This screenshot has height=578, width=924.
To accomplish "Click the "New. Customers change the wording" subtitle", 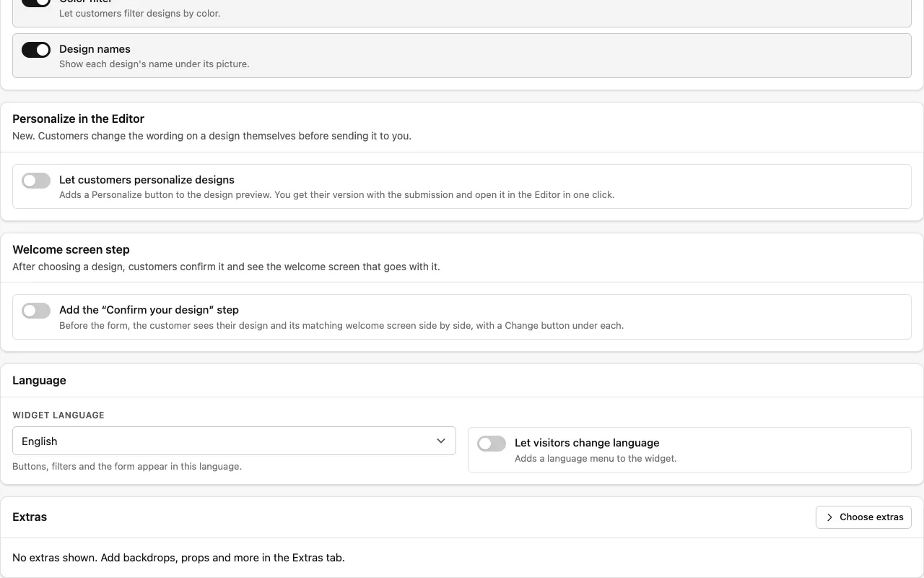I will tap(212, 136).
